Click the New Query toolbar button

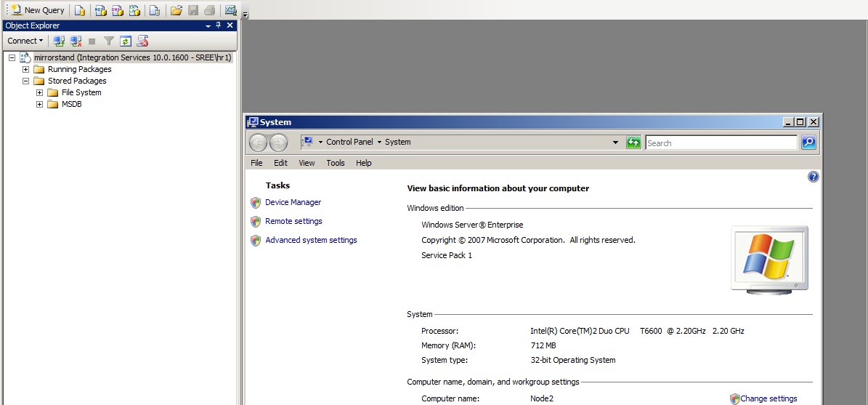click(38, 10)
